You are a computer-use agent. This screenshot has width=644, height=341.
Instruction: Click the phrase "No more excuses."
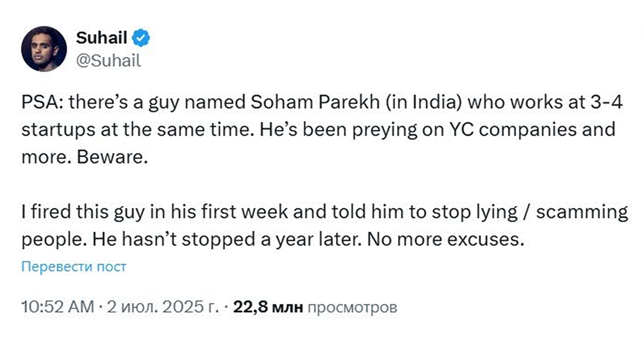tap(443, 239)
